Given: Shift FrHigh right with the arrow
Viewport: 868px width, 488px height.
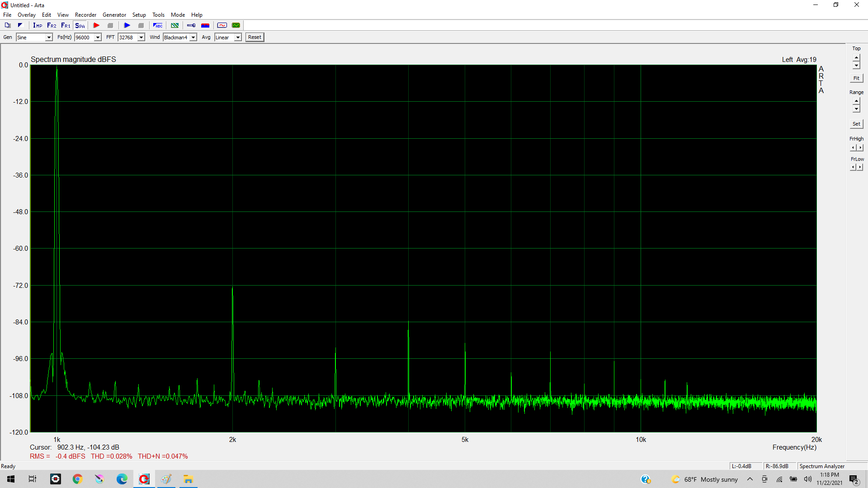Looking at the screenshot, I should click(x=860, y=147).
